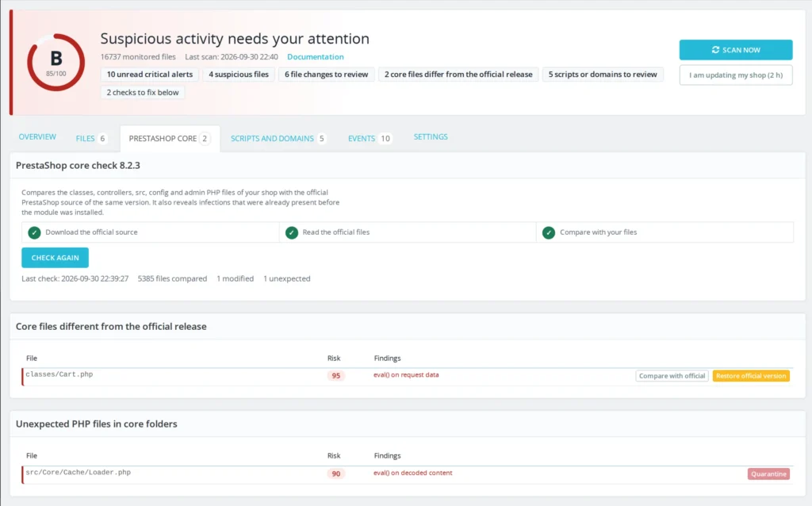
Task: Click the 6 file changes to review badge
Action: pos(326,75)
